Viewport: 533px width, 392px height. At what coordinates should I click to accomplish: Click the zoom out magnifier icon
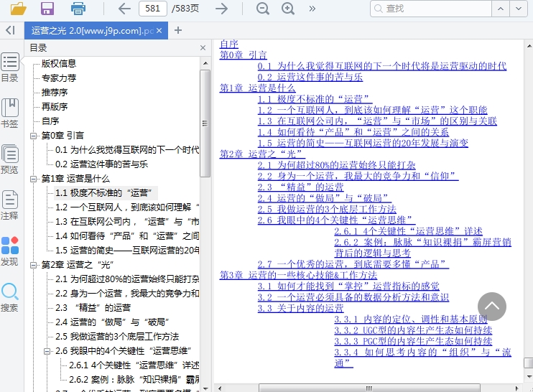[x=263, y=9]
